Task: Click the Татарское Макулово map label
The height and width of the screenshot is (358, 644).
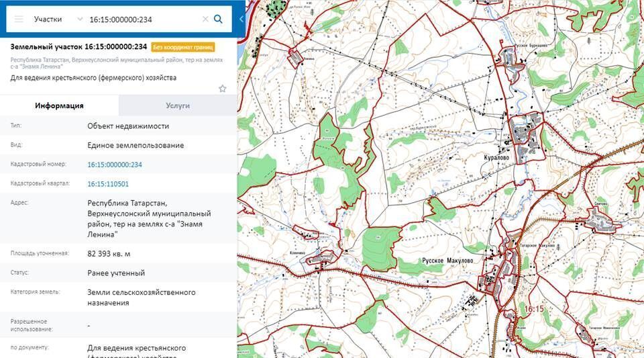Action: pyautogui.click(x=537, y=245)
